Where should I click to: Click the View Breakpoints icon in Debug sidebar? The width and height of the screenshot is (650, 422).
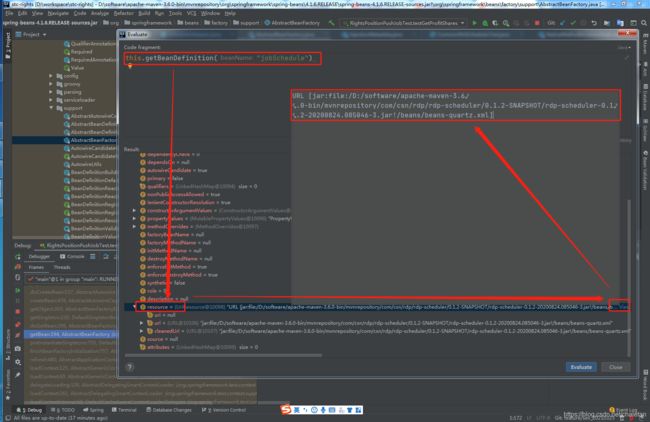18,325
